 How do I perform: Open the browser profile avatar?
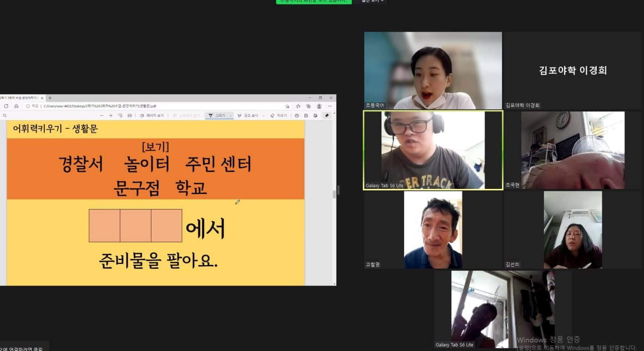(319, 106)
